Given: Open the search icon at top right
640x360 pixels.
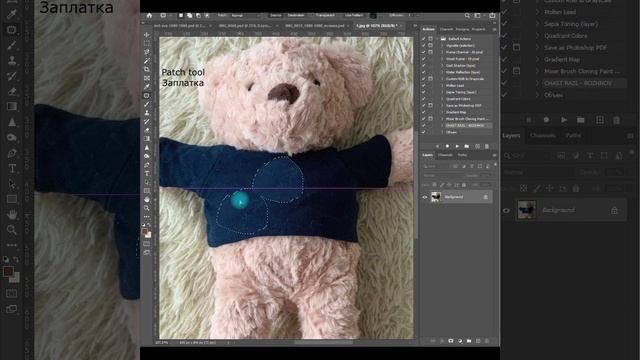Looking at the screenshot, I should [467, 16].
